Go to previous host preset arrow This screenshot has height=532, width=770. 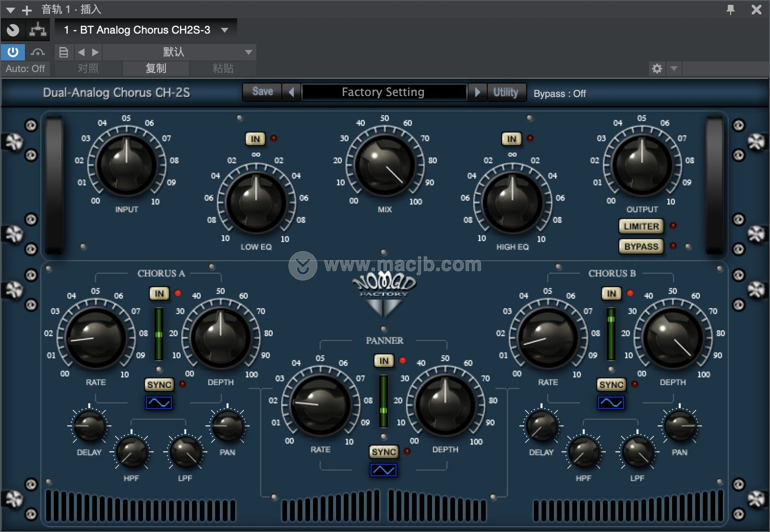81,52
